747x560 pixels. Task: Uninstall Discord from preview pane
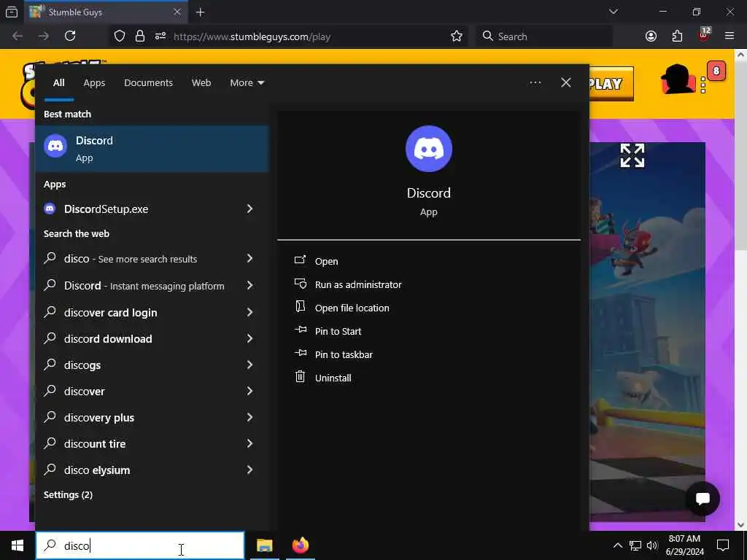point(333,378)
